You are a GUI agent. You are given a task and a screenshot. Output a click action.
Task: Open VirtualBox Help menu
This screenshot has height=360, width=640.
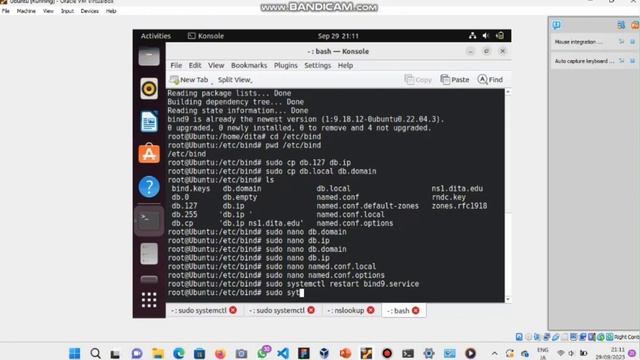pyautogui.click(x=111, y=11)
